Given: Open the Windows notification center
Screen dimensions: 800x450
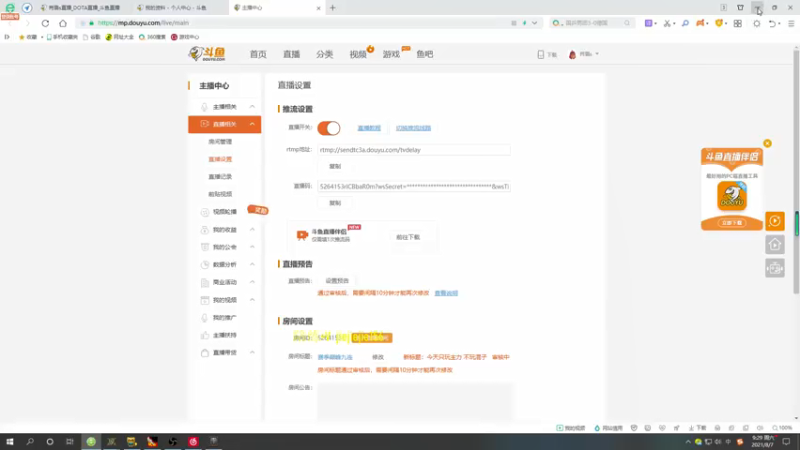Looking at the screenshot, I should (x=786, y=441).
